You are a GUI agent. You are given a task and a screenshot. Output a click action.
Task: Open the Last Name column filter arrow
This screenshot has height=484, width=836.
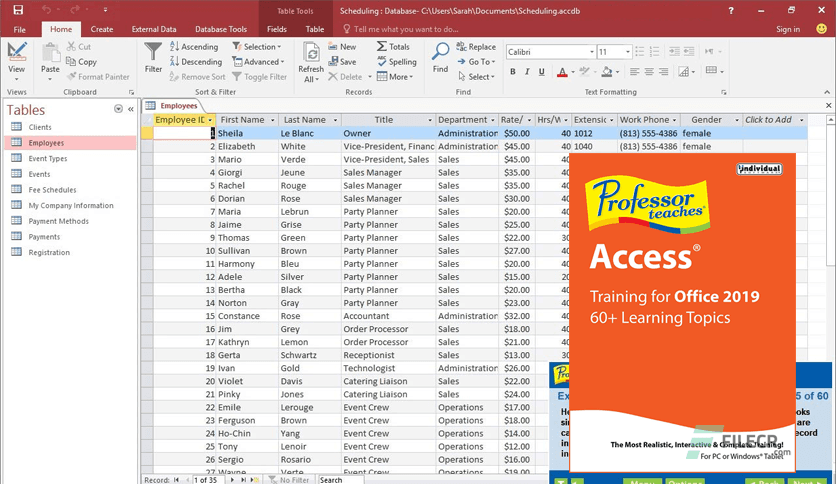pos(335,120)
